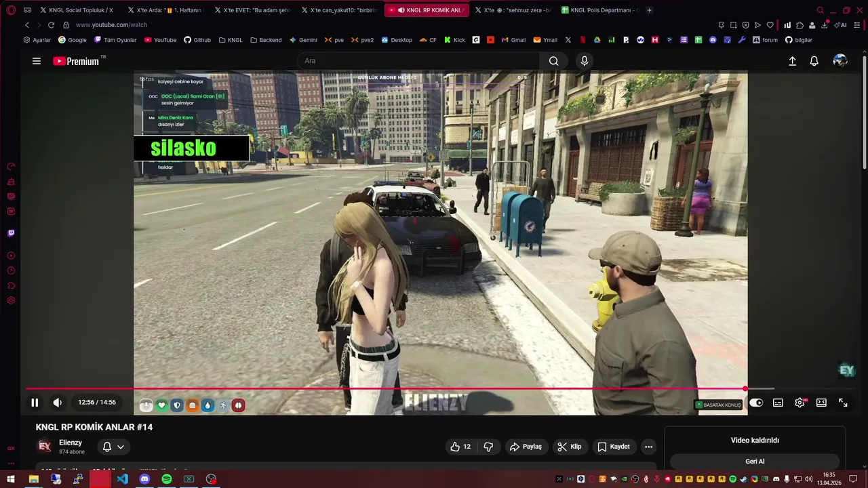Open File Explorer from taskbar
This screenshot has height=488, width=868.
pos(33,479)
